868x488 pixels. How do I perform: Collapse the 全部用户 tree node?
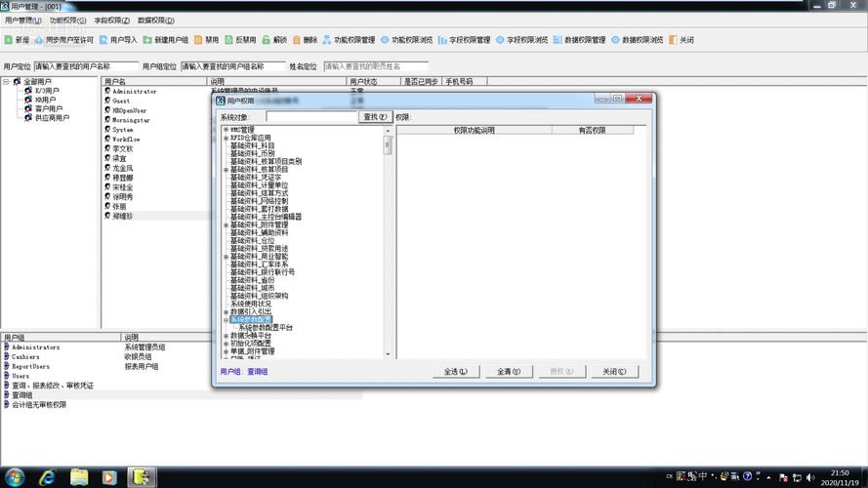(x=6, y=81)
